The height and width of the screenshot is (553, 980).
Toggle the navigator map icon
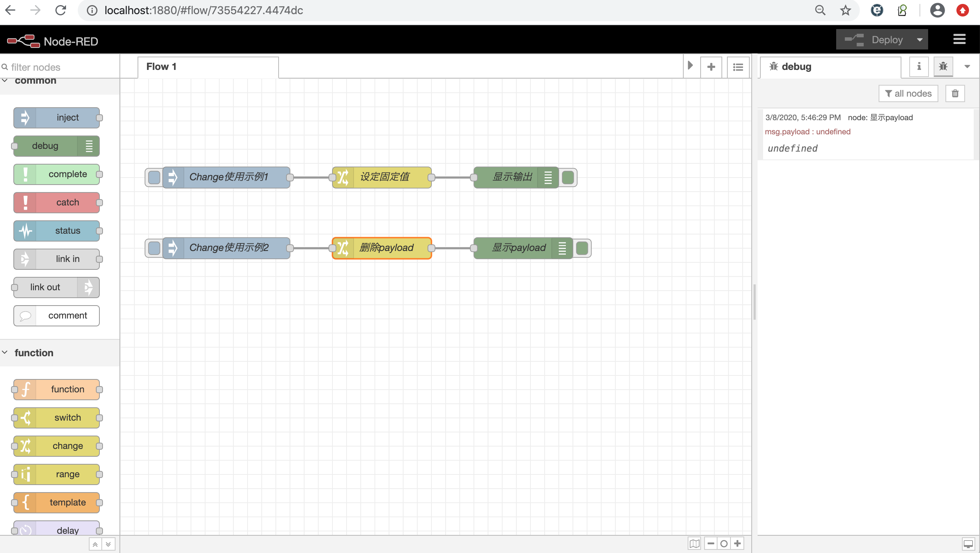pyautogui.click(x=694, y=544)
